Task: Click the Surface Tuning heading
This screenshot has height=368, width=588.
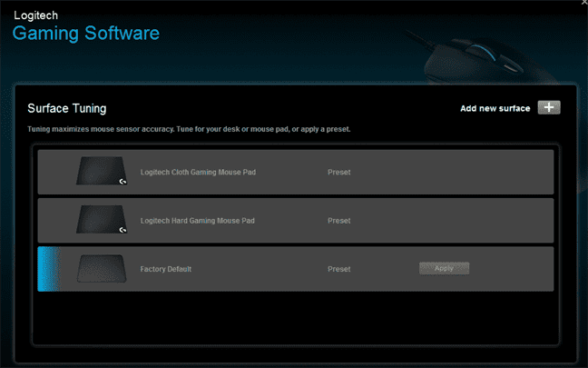Action: click(67, 108)
